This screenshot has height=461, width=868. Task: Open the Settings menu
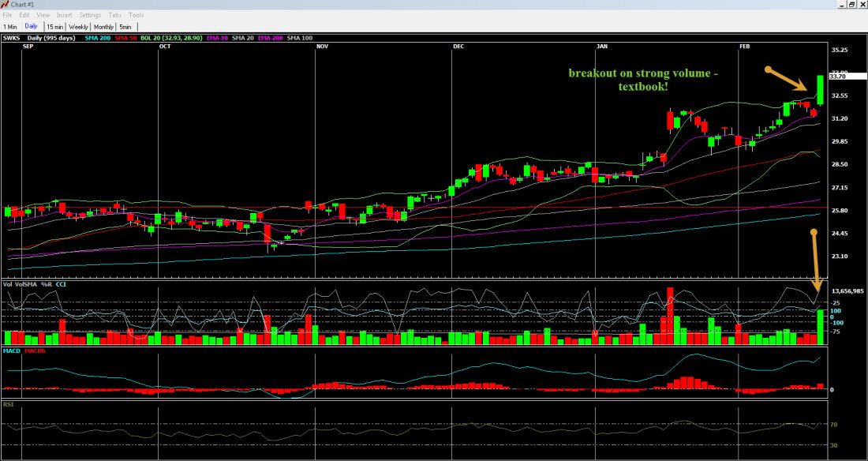pyautogui.click(x=90, y=15)
